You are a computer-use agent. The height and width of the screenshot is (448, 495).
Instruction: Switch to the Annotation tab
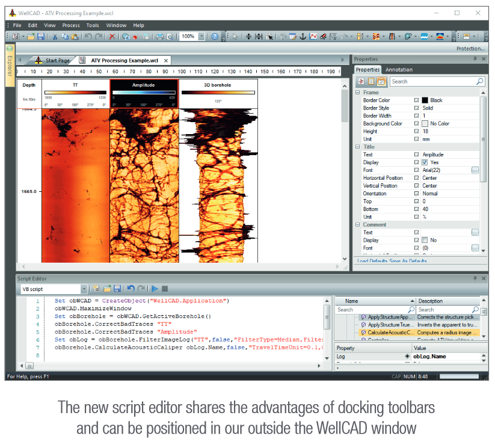pyautogui.click(x=399, y=70)
